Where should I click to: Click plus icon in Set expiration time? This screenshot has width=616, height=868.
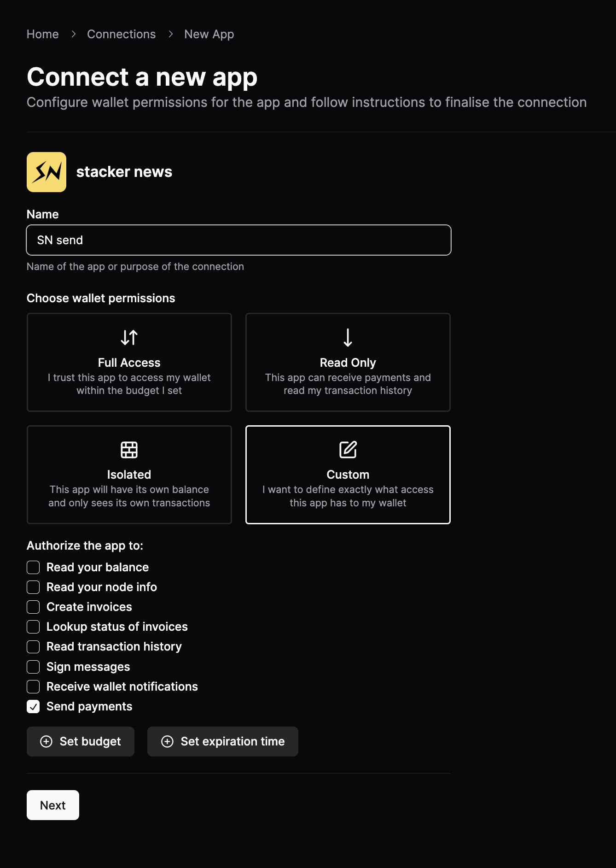tap(168, 741)
